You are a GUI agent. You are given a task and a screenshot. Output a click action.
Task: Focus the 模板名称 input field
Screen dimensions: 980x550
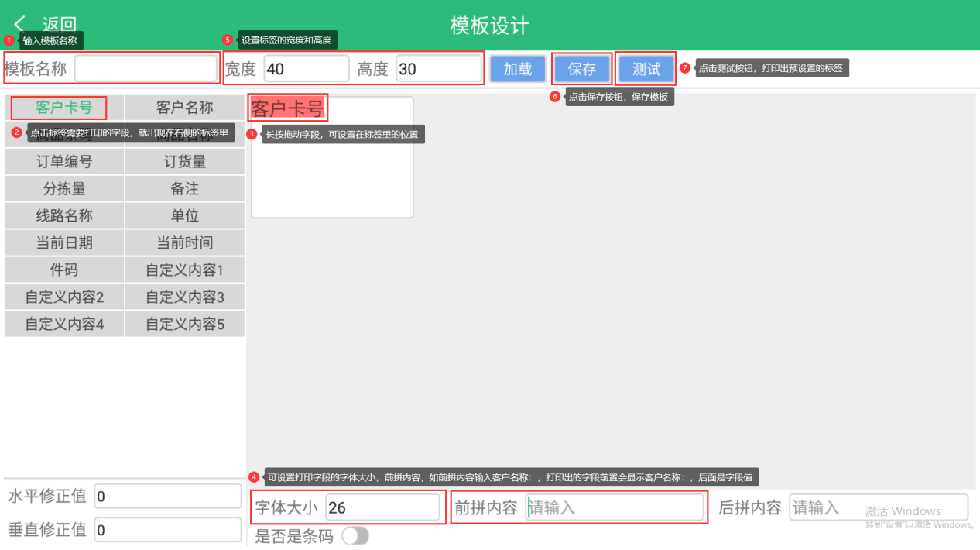(146, 69)
